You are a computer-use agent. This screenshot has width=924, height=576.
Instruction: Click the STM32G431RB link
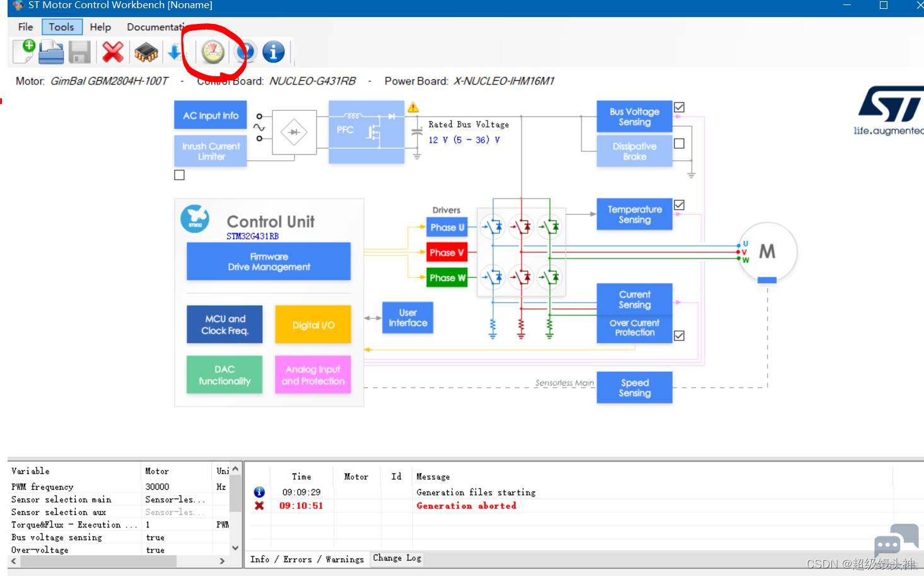point(252,236)
